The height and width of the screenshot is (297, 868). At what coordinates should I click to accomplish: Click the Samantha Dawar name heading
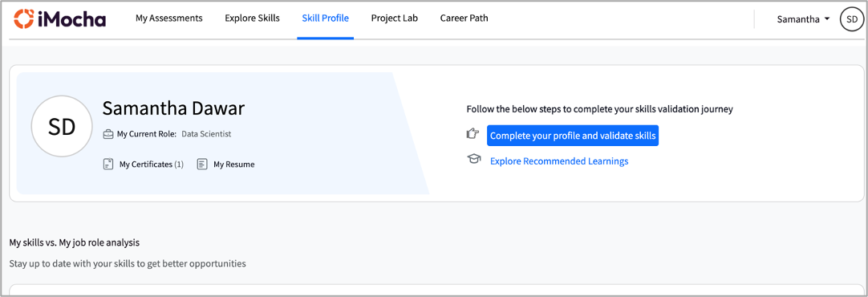click(173, 108)
